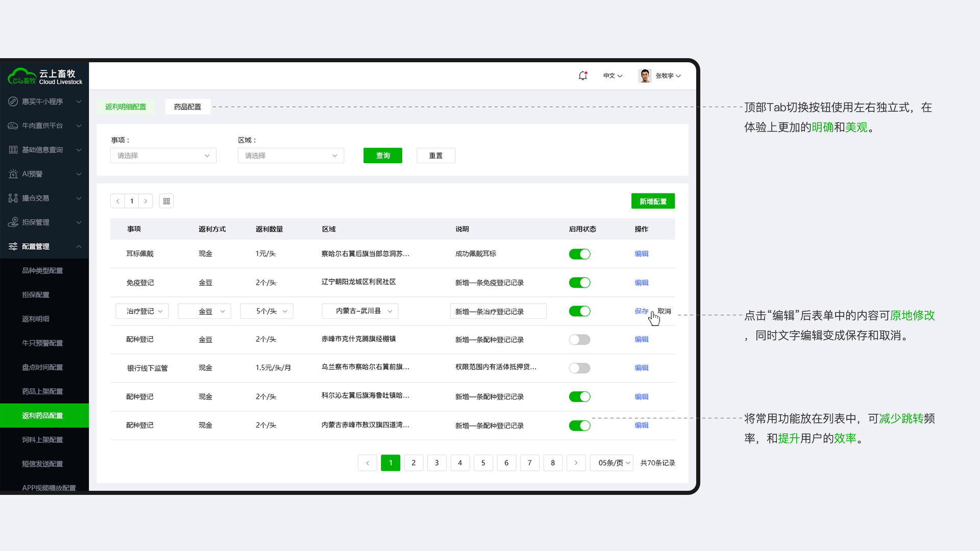Disable the 耳标佩戴 row enable switch
The width and height of the screenshot is (980, 551).
point(580,254)
